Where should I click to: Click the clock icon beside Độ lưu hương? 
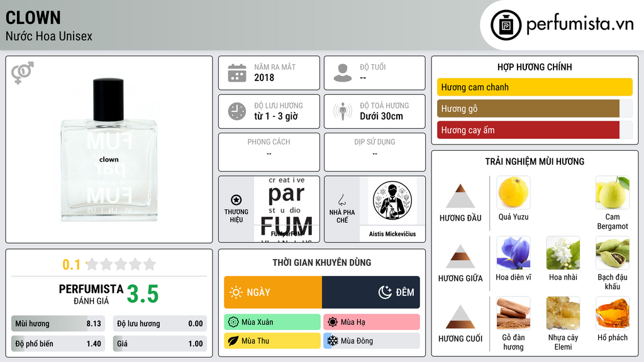pyautogui.click(x=237, y=111)
